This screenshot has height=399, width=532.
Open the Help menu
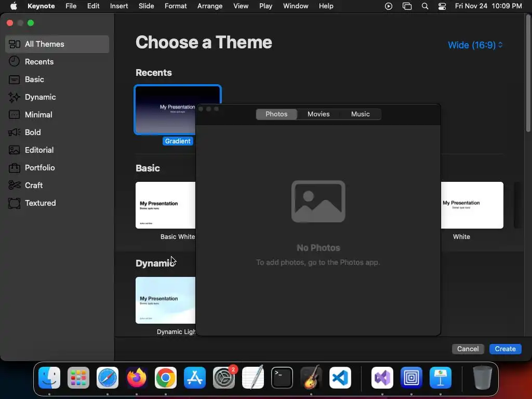[326, 6]
